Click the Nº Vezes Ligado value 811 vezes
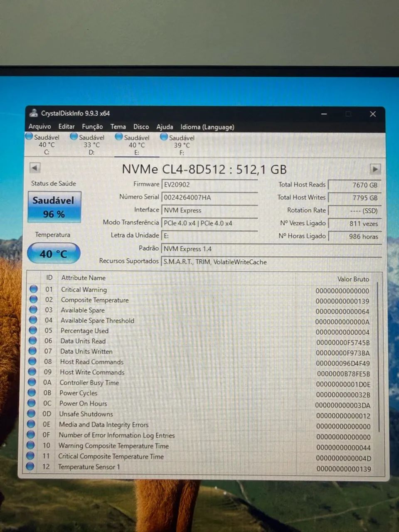Viewport: 399px width, 532px height. click(355, 224)
